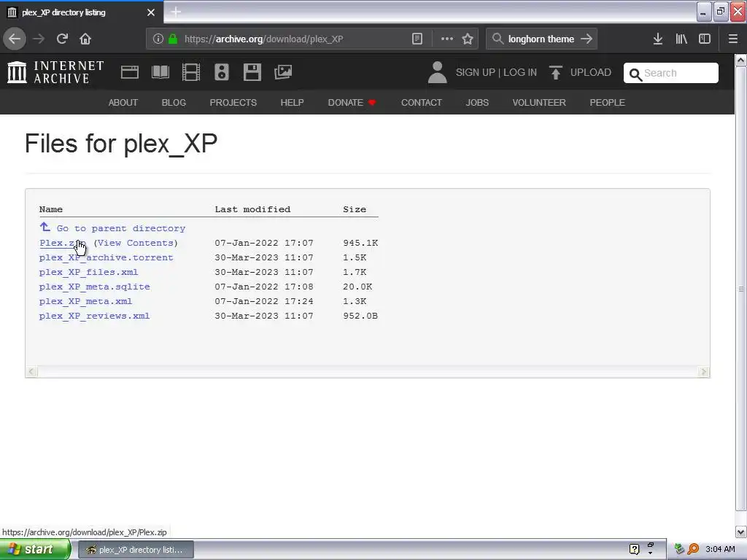
Task: Open a new browser tab
Action: pos(176,12)
